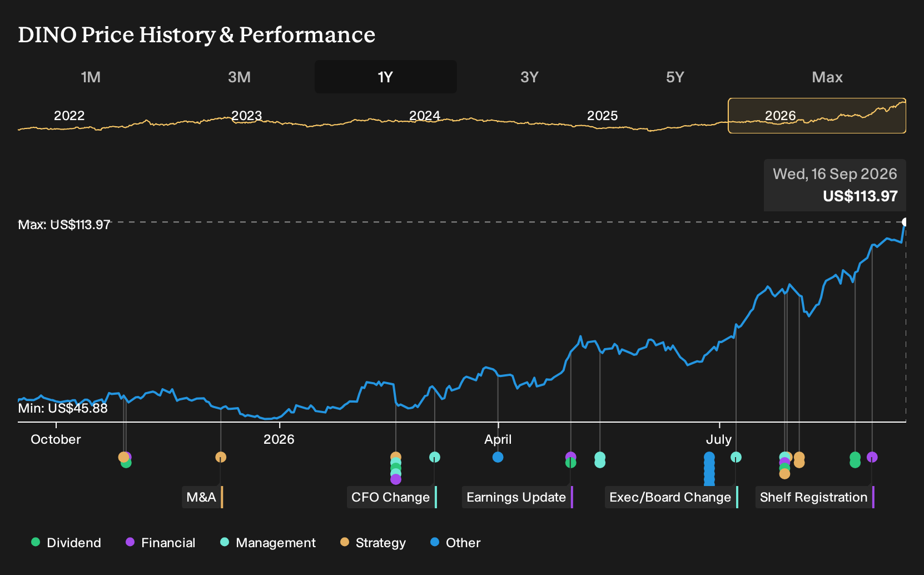Click the orange Strategy legend dot
Image resolution: width=924 pixels, height=575 pixels.
tap(345, 542)
